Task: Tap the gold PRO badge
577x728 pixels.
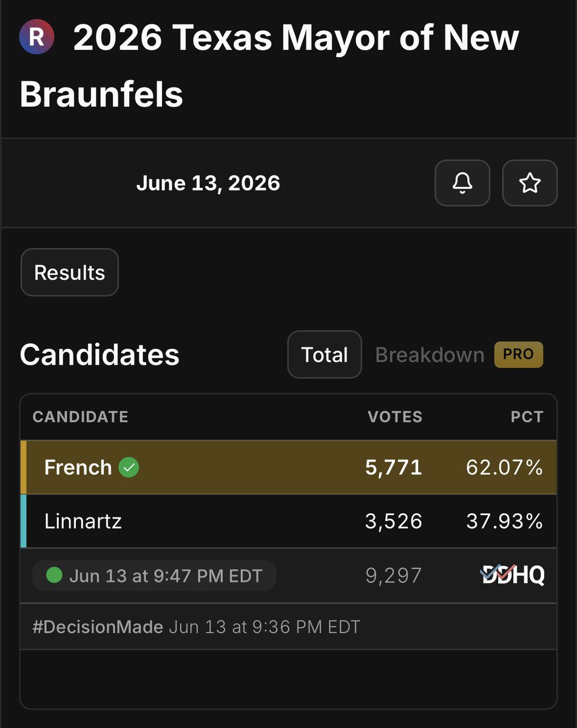Action: tap(518, 354)
